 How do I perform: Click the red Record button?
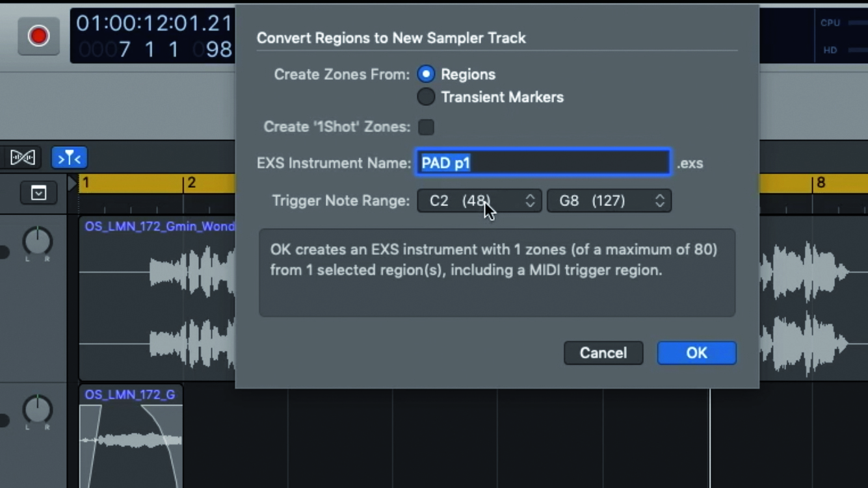tap(38, 36)
